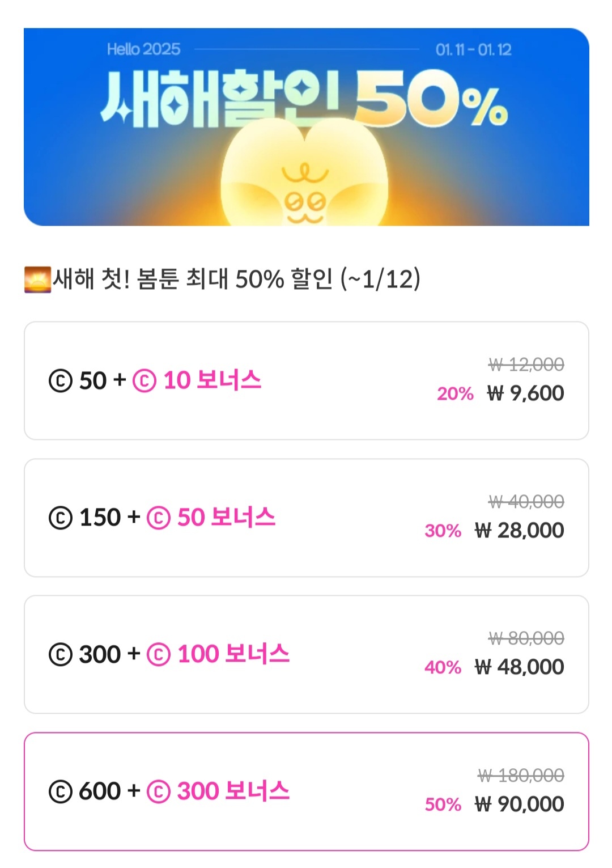Select the 600 + 300 보너스 coin package
The image size is (612, 868).
point(306,791)
